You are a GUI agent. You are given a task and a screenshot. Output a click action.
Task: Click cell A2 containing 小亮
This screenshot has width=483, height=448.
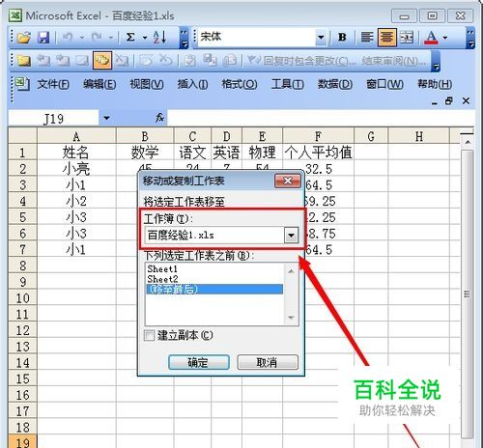tap(76, 168)
